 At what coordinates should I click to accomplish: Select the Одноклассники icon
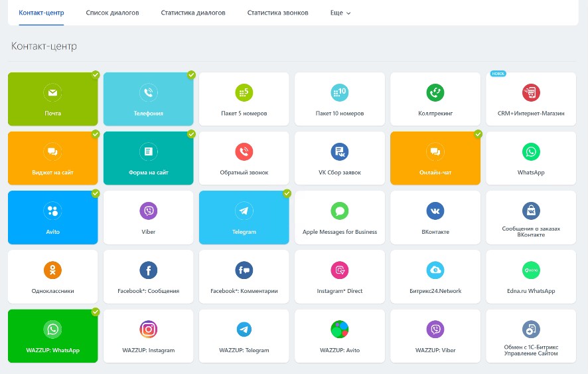52,270
